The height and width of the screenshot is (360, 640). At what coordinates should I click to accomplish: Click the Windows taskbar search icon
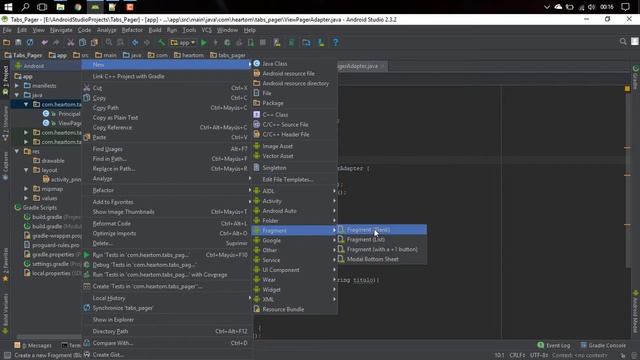(x=25, y=7)
